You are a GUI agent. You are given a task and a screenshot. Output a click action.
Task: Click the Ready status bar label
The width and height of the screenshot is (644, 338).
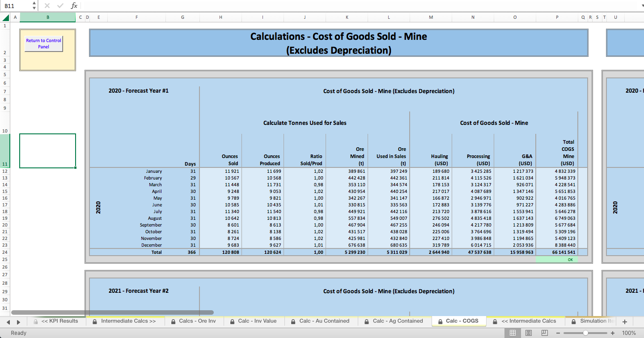pyautogui.click(x=19, y=333)
